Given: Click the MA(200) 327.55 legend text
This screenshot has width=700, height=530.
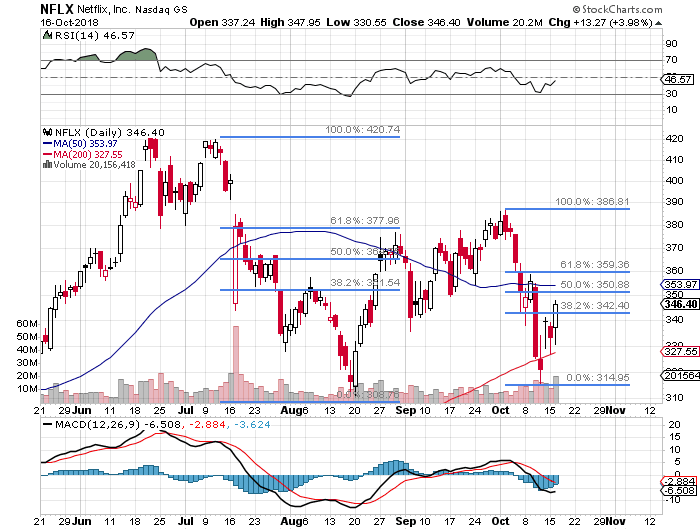Looking at the screenshot, I should tap(88, 154).
